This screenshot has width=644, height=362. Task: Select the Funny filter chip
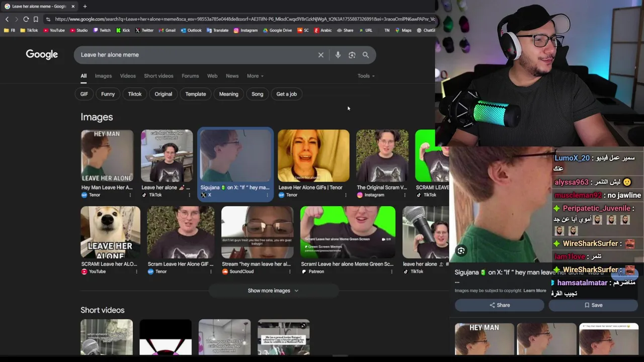click(x=108, y=94)
